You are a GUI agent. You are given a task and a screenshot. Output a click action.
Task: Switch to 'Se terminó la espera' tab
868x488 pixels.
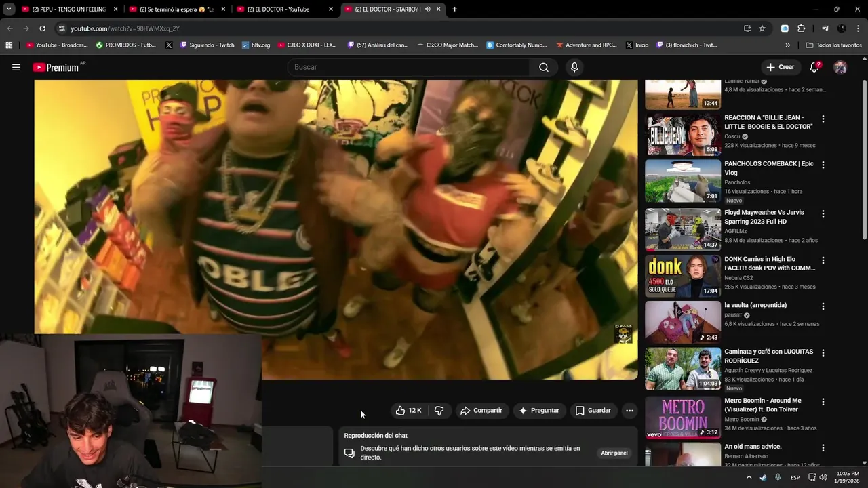coord(176,9)
